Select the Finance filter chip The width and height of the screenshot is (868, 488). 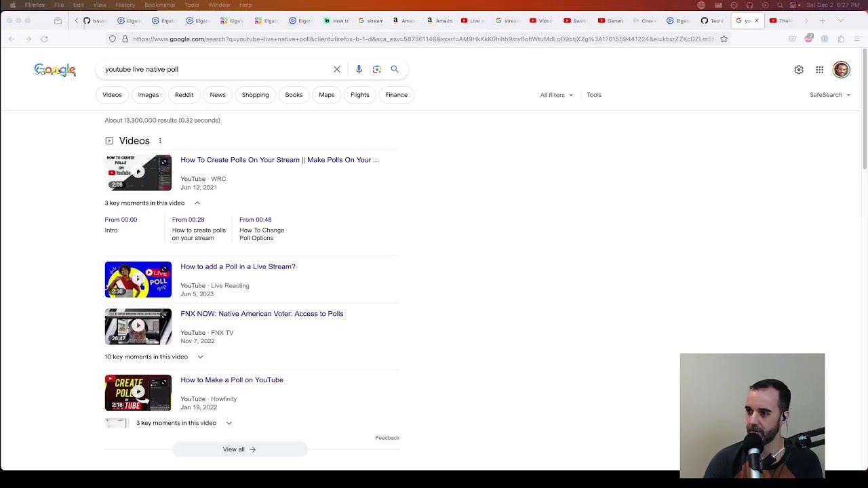(397, 95)
